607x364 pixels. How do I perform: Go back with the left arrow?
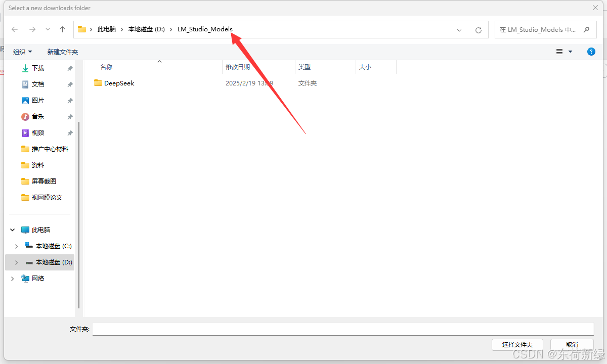[x=15, y=29]
